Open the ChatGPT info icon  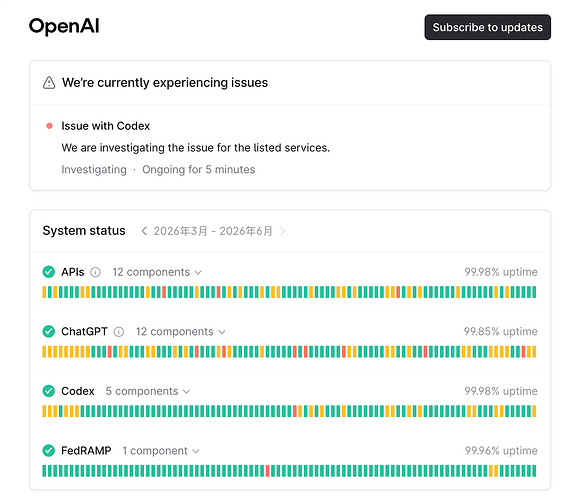(x=119, y=332)
